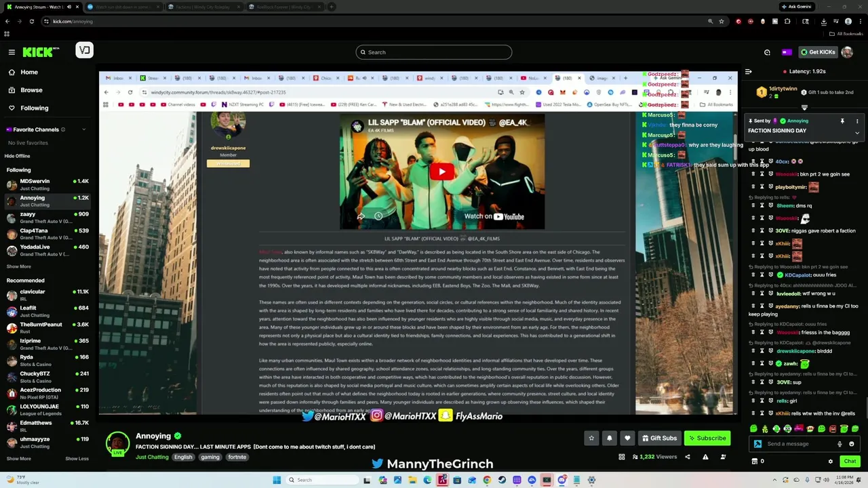Click Show More under Following list

[x=18, y=266]
